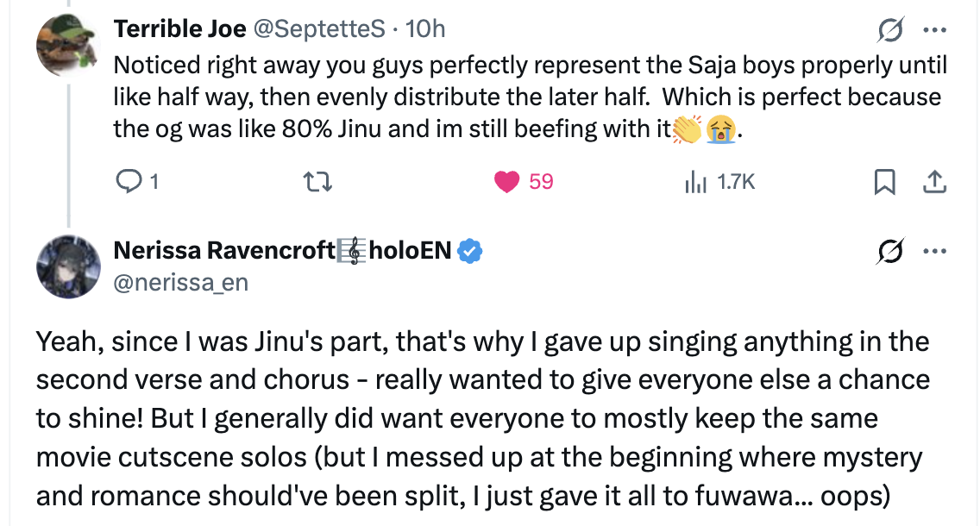Click the 10h timestamp
Image resolution: width=980 pixels, height=526 pixels.
(425, 28)
